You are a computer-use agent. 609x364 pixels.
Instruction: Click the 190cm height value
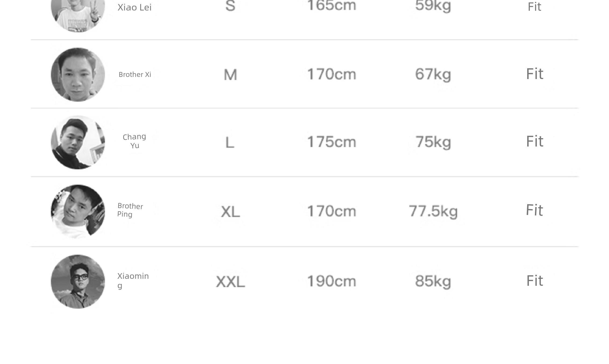point(332,281)
